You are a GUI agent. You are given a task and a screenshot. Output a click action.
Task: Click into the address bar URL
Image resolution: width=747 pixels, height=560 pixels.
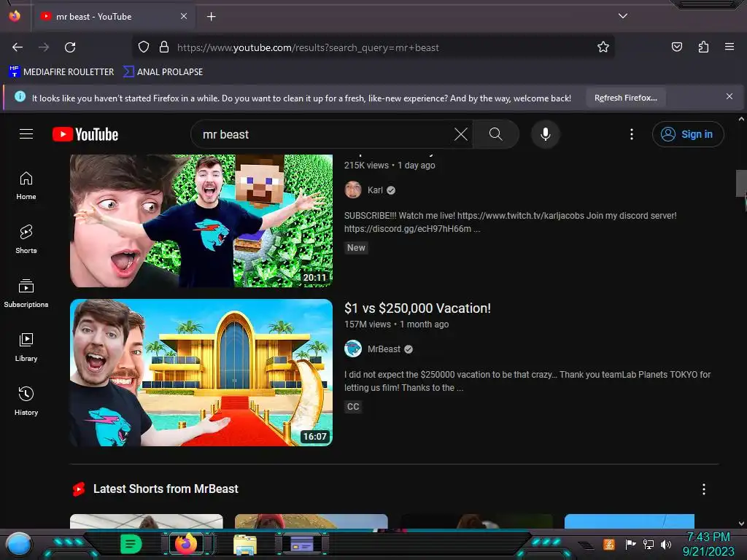(x=308, y=47)
